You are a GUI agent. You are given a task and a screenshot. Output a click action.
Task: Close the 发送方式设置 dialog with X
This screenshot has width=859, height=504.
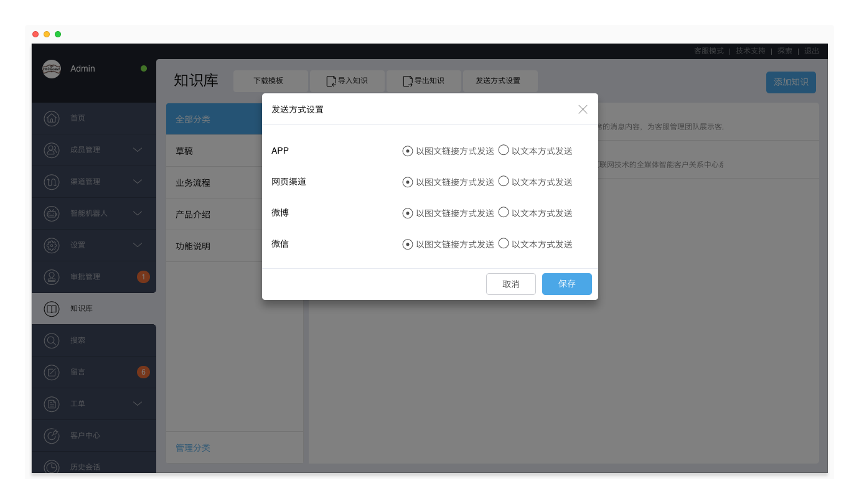point(583,110)
